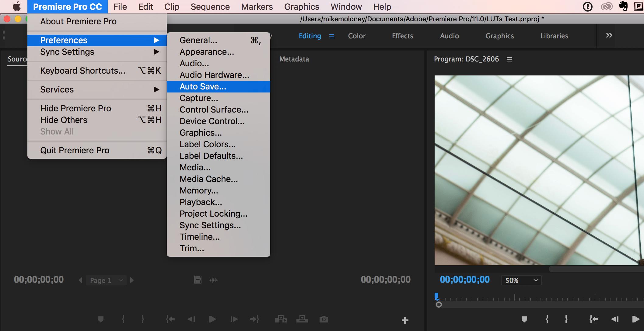Step back one frame in Source monitor
644x331 pixels.
pyautogui.click(x=191, y=319)
